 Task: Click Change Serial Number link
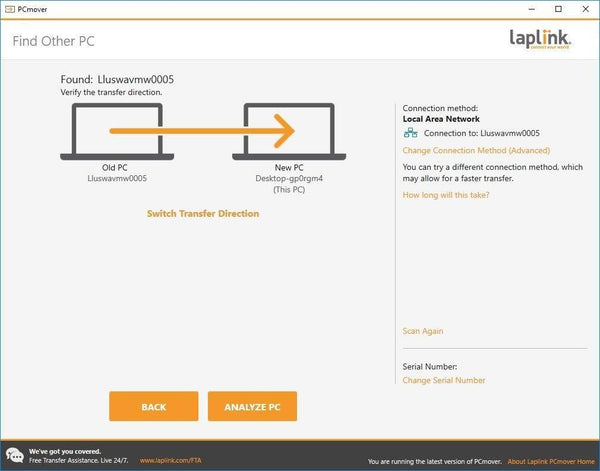click(x=444, y=380)
